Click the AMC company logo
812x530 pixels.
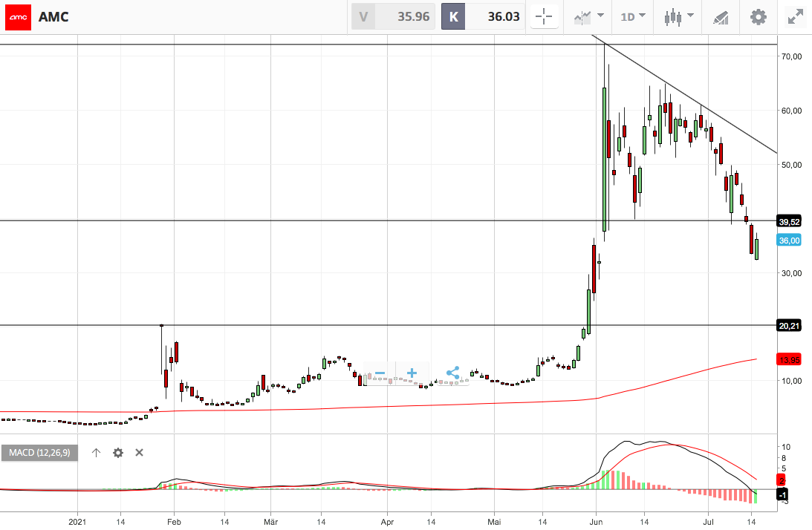coord(18,17)
